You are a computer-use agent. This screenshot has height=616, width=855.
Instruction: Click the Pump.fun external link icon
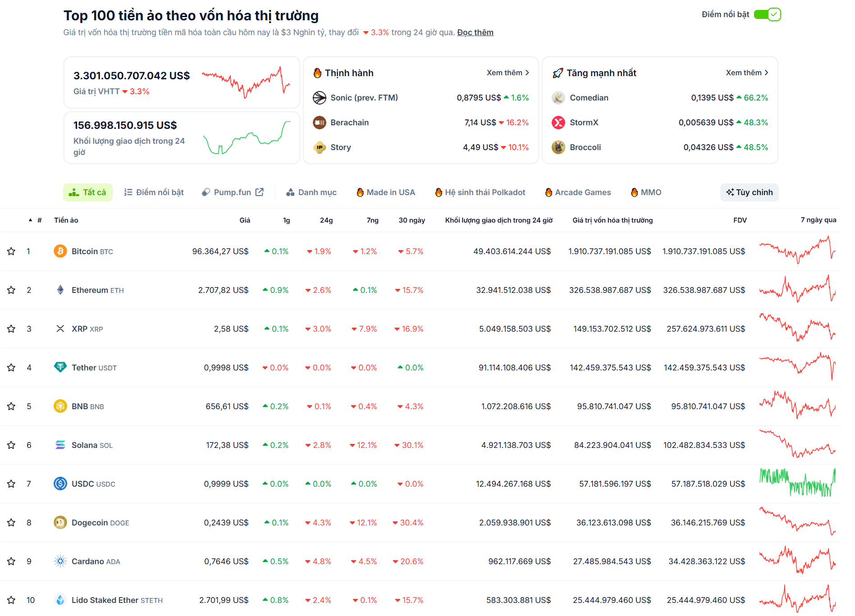(x=259, y=192)
